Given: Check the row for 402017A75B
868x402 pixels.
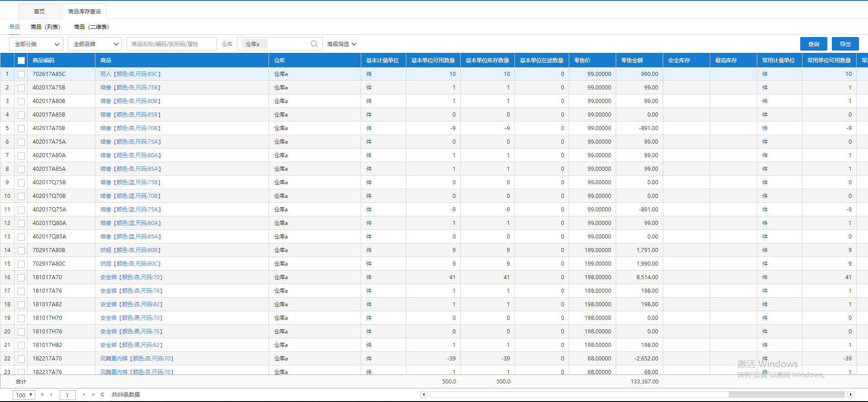Looking at the screenshot, I should [x=21, y=88].
